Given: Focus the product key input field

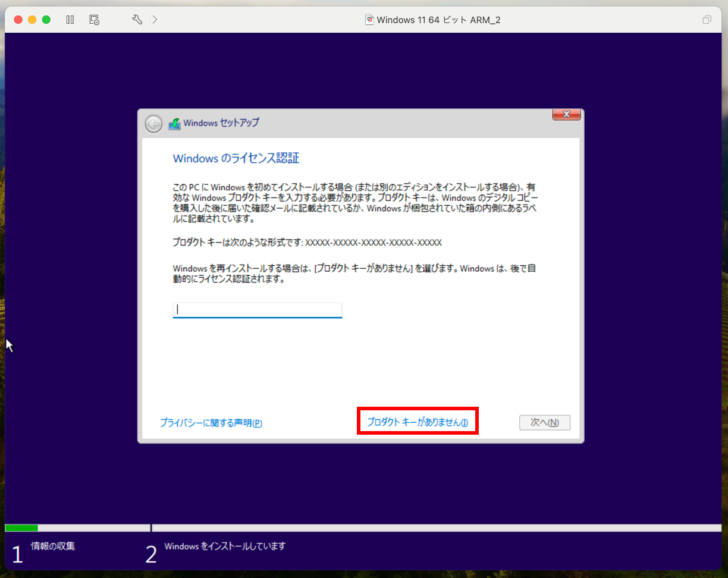Looking at the screenshot, I should [258, 310].
